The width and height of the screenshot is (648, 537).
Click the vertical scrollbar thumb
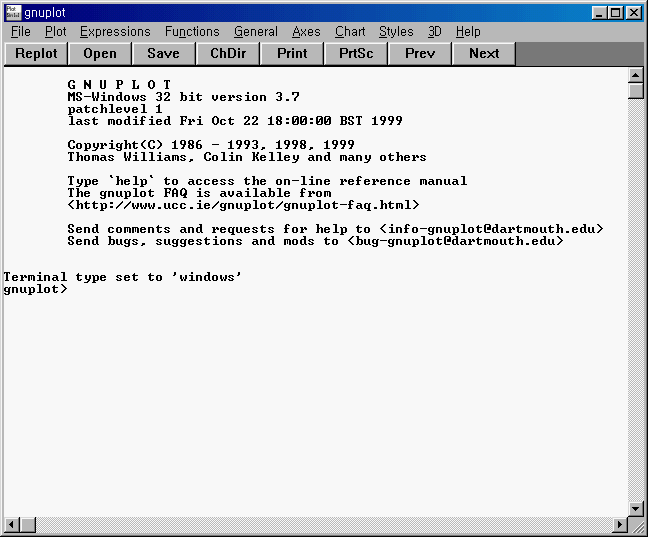tap(635, 91)
